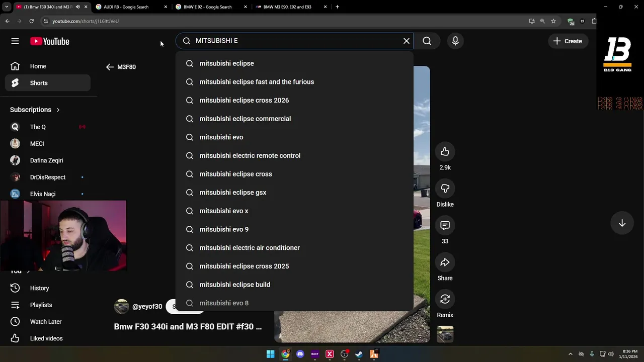Open the MECI subscription channel
This screenshot has width=644, height=362.
click(48, 144)
